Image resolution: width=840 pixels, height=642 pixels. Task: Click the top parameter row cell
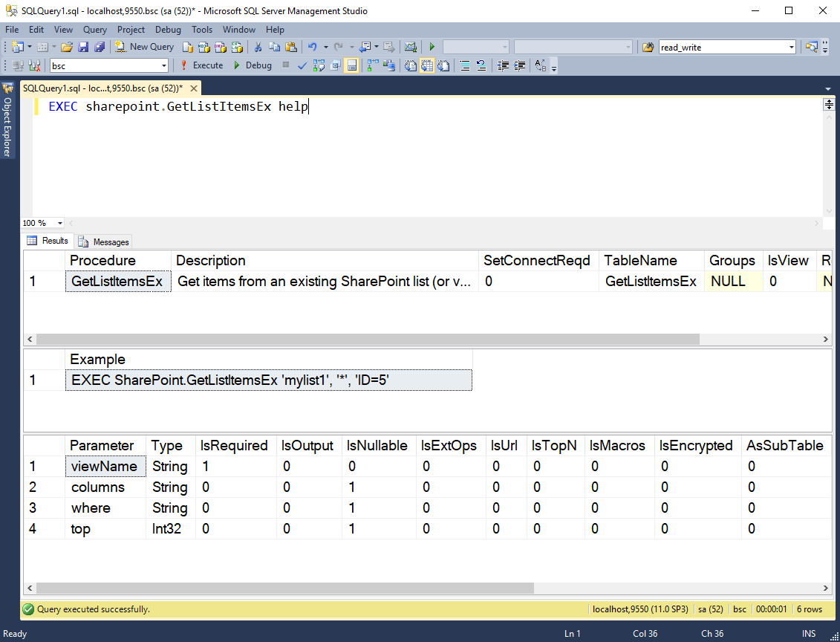pyautogui.click(x=105, y=529)
